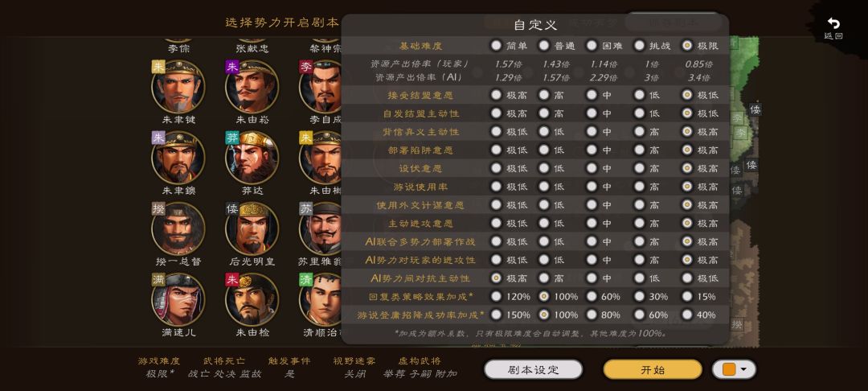The image size is (868, 391).
Task: Select the 朱聿鐭 leader portrait
Action: 178,158
